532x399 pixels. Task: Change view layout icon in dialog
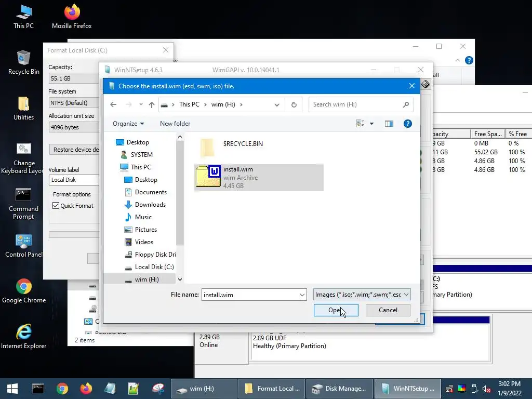pos(361,124)
